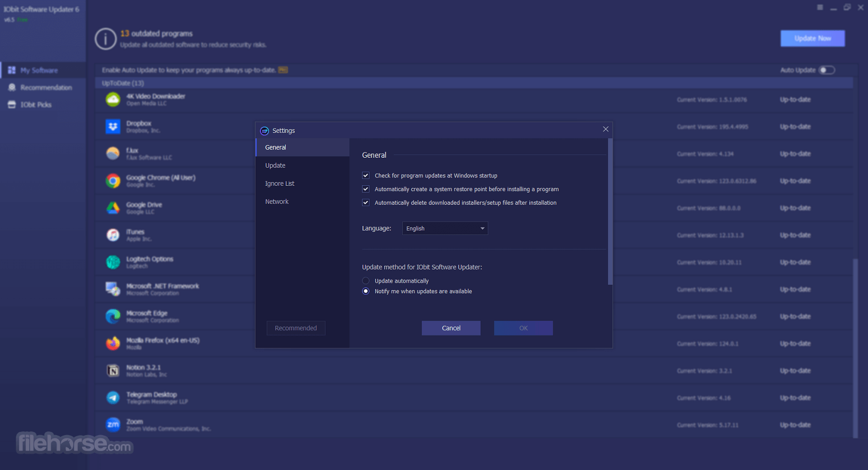868x470 pixels.
Task: Click the My Software sidebar icon
Action: click(x=12, y=70)
